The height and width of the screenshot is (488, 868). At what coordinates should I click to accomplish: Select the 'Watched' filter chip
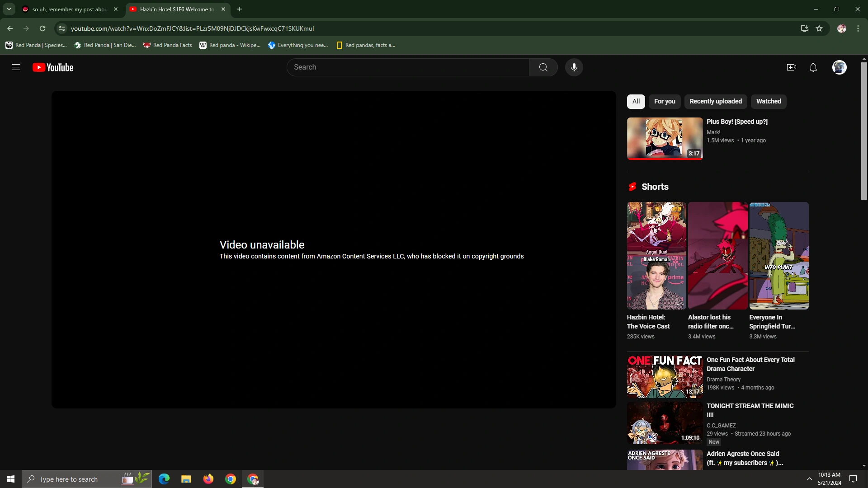768,101
